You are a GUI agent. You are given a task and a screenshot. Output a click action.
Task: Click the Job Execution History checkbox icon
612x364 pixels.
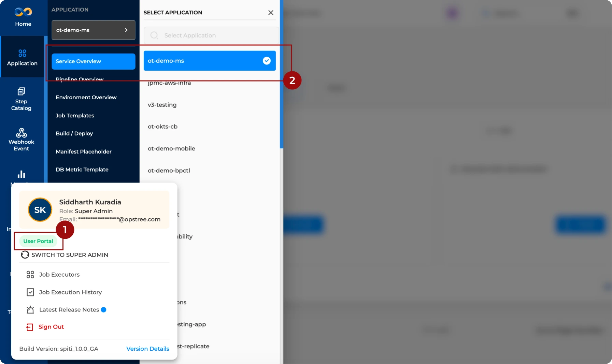click(x=30, y=292)
